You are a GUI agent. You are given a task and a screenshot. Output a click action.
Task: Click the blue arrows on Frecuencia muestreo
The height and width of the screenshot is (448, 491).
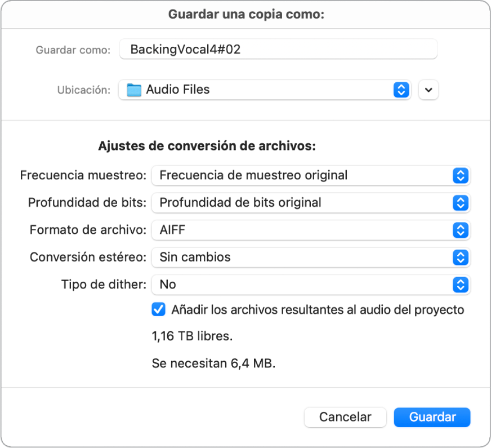[460, 175]
